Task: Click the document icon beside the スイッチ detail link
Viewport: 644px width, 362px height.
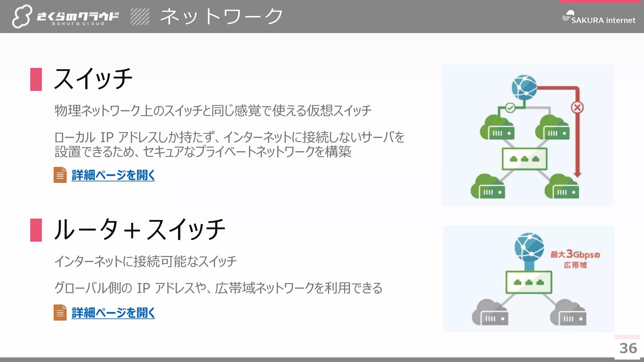Action: pyautogui.click(x=60, y=175)
